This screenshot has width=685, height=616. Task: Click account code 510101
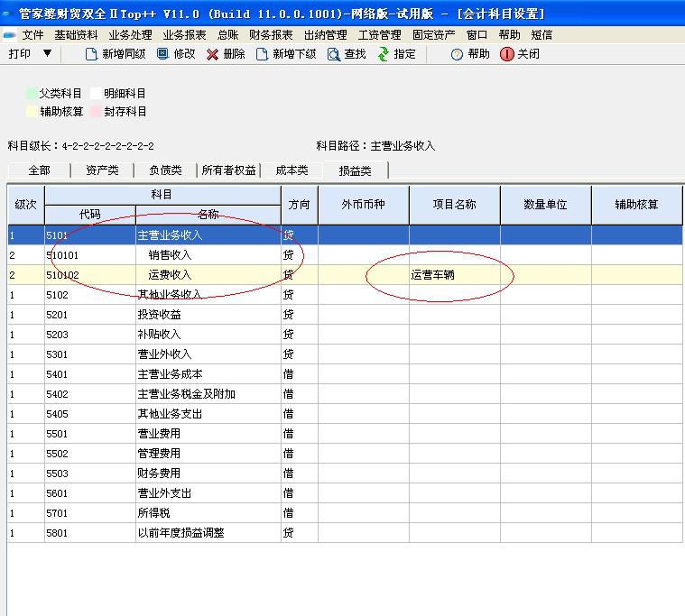pos(62,255)
